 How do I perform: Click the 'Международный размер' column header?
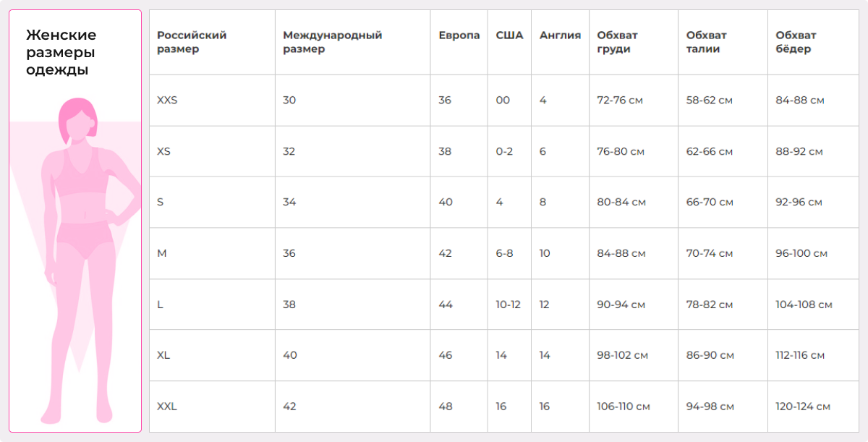tap(332, 42)
